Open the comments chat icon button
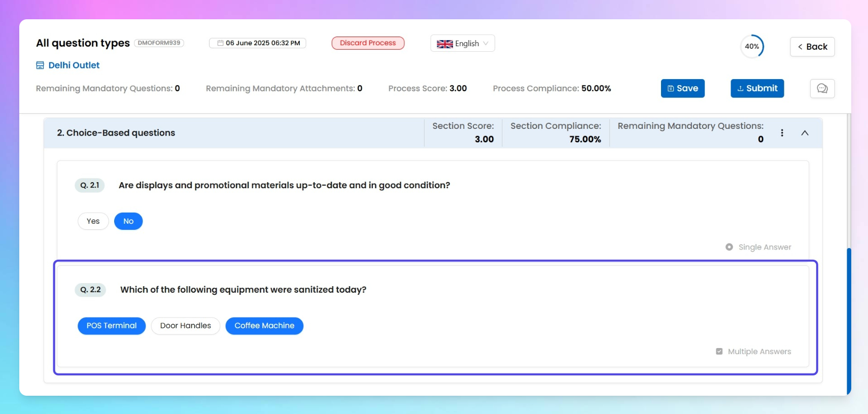Screen dimensions: 868x414 point(822,88)
